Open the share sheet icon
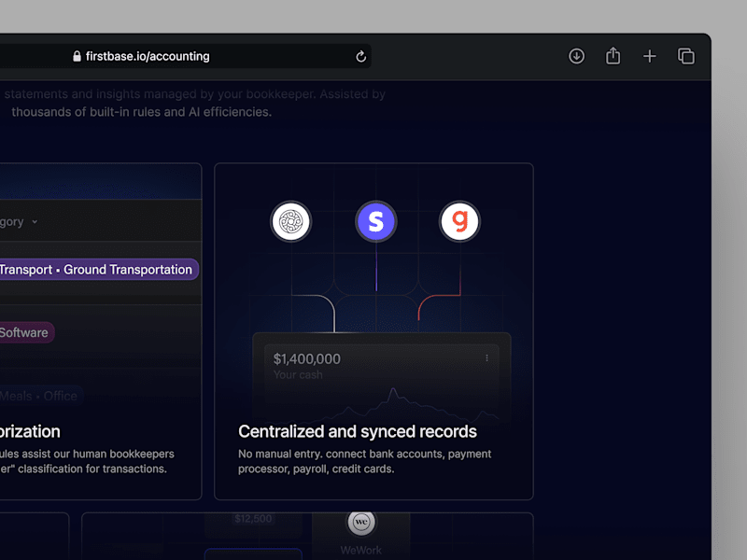Viewport: 747px width, 560px height. (613, 56)
